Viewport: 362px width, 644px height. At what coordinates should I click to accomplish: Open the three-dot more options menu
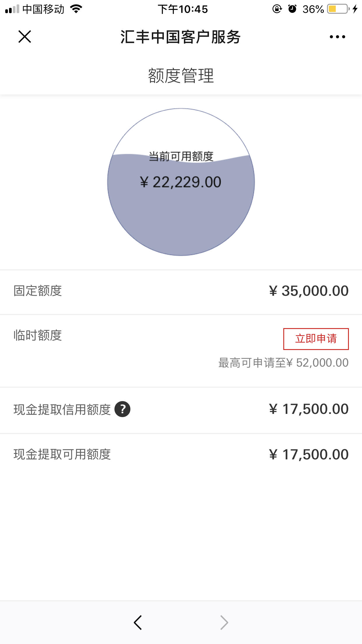point(337,37)
